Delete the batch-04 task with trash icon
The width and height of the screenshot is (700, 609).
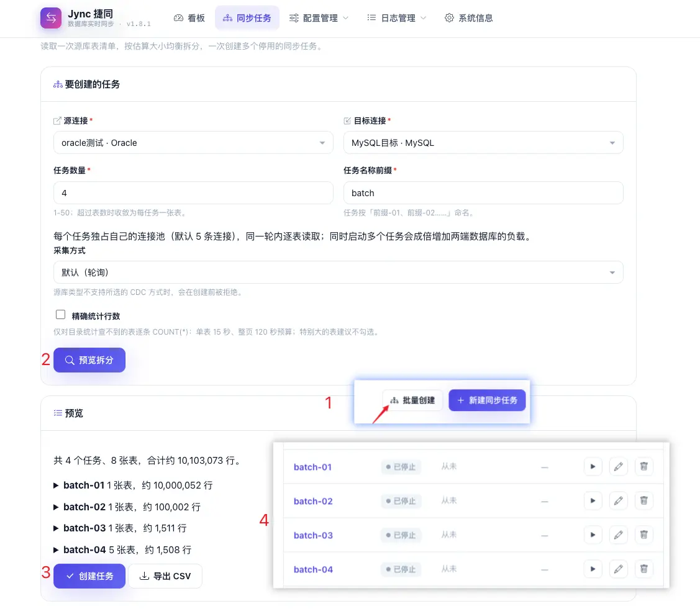[x=643, y=569]
